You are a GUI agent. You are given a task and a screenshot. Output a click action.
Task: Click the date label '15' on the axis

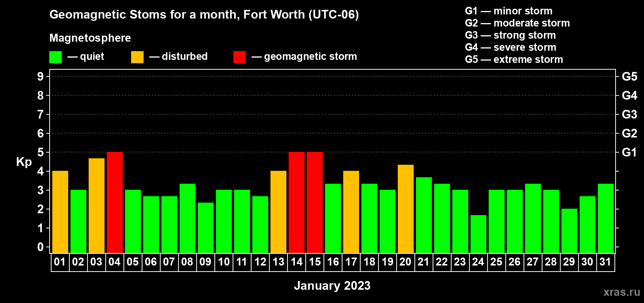(315, 262)
